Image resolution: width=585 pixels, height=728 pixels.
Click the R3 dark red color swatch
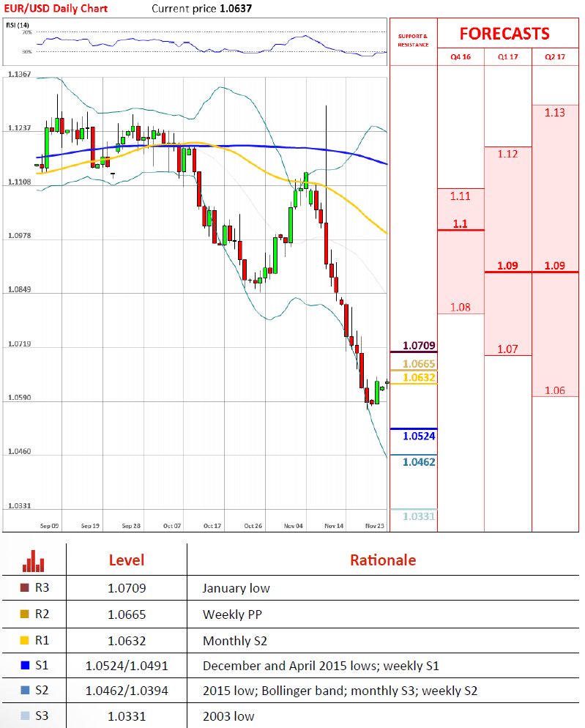coord(25,588)
